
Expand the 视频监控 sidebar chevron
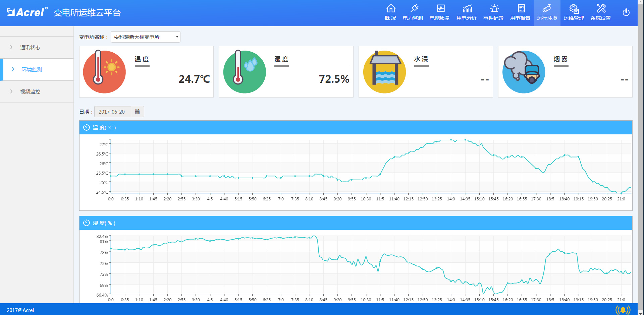click(x=11, y=91)
